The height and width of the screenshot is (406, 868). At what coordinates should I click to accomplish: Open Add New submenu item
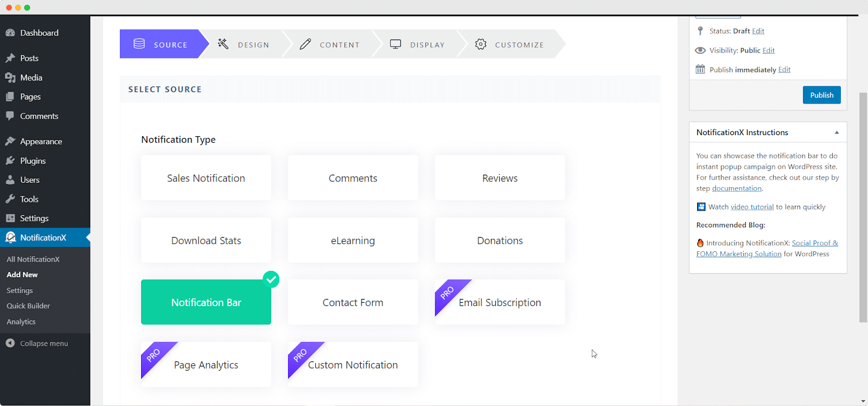point(22,275)
